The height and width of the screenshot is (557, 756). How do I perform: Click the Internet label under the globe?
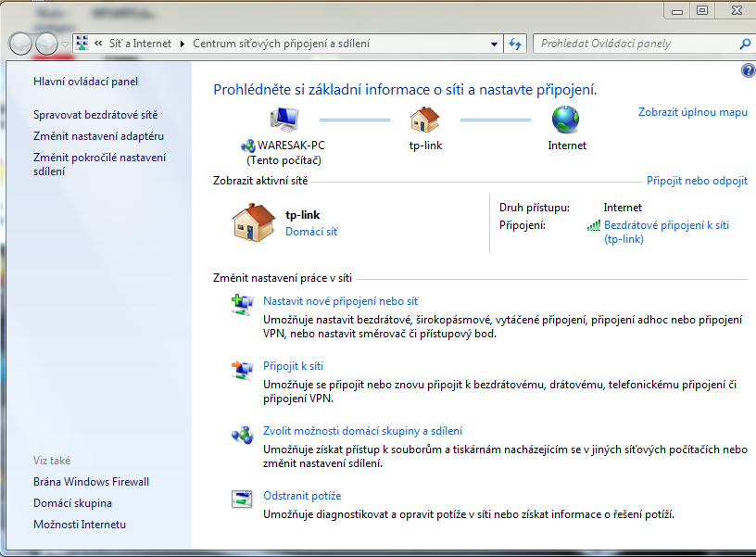tap(566, 146)
